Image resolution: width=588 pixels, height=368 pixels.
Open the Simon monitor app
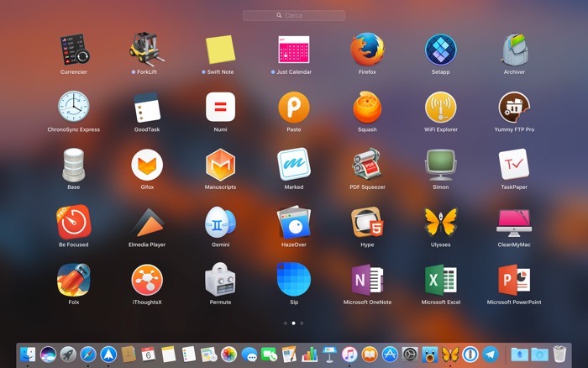pos(441,165)
